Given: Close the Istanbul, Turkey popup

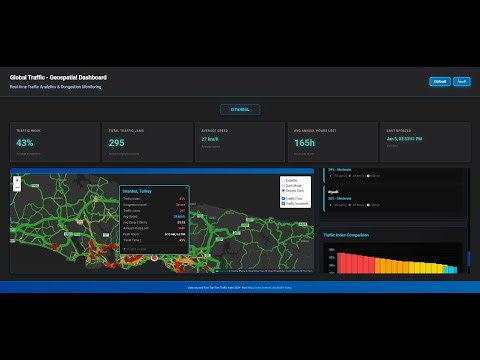Looking at the screenshot, I should coord(186,188).
